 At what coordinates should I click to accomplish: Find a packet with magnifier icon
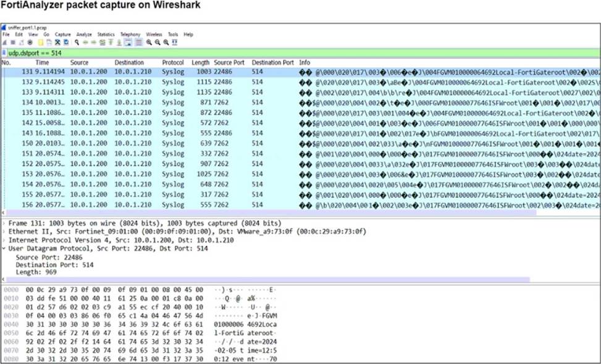click(77, 43)
